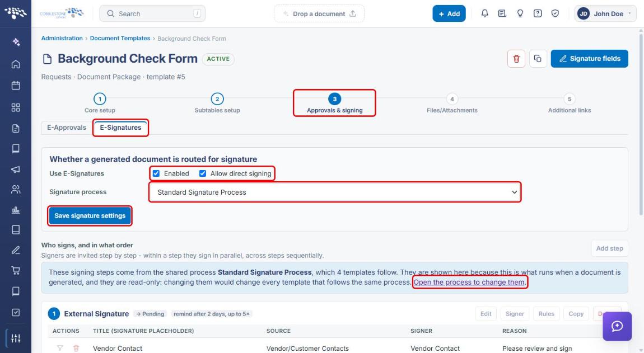
Task: Click filter funnel icon in Vendor Contact row
Action: [x=60, y=348]
